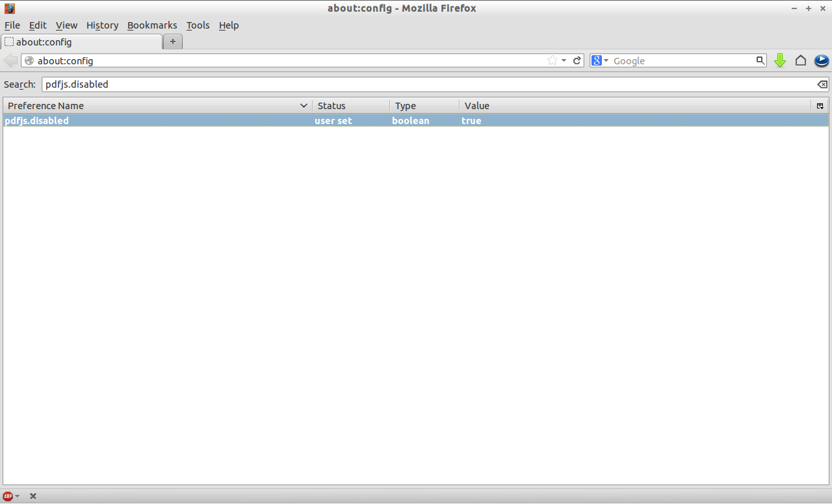Open the History menu
The width and height of the screenshot is (832, 504).
(102, 25)
